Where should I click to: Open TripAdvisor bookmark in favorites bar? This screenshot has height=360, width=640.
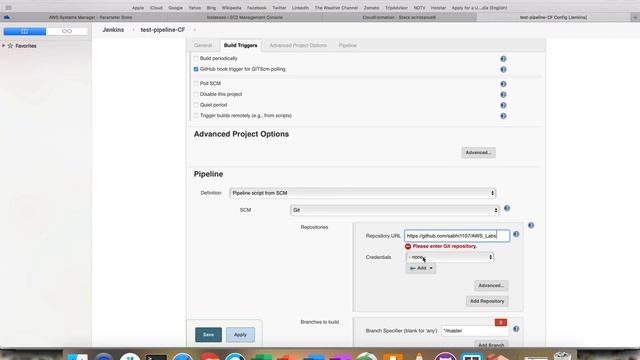(x=396, y=8)
